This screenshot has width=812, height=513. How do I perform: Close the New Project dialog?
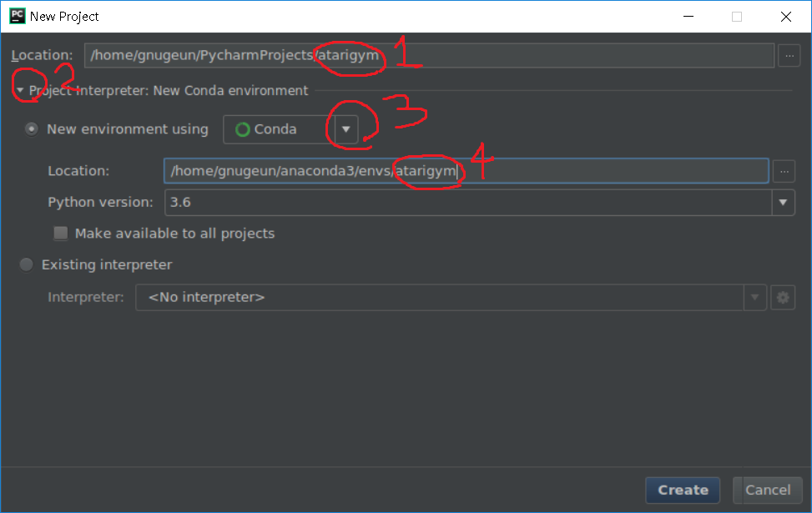pyautogui.click(x=785, y=17)
